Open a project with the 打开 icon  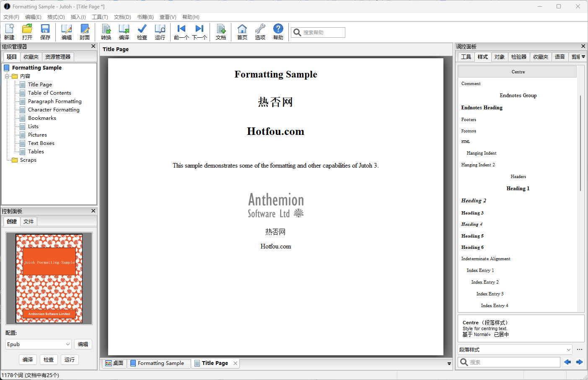(27, 32)
